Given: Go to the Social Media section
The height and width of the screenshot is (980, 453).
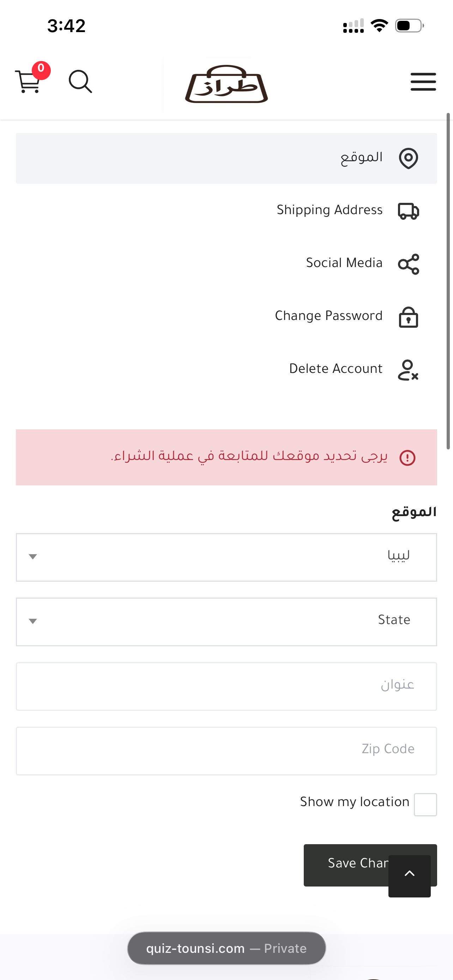Looking at the screenshot, I should 344,263.
